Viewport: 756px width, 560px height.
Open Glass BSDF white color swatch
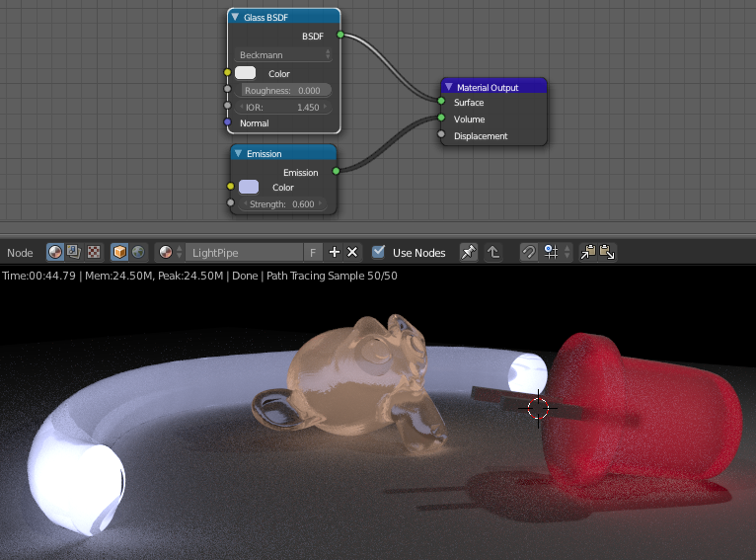(x=245, y=73)
